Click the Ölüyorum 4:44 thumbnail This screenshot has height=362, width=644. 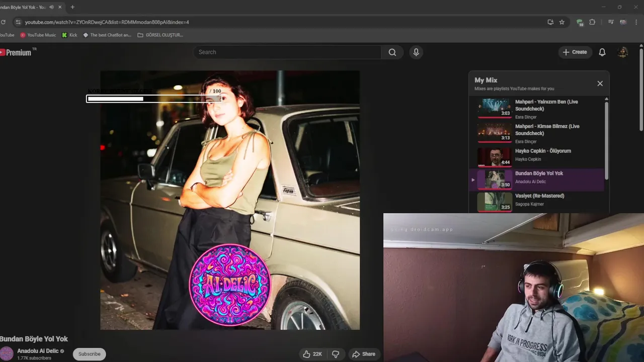tap(494, 156)
